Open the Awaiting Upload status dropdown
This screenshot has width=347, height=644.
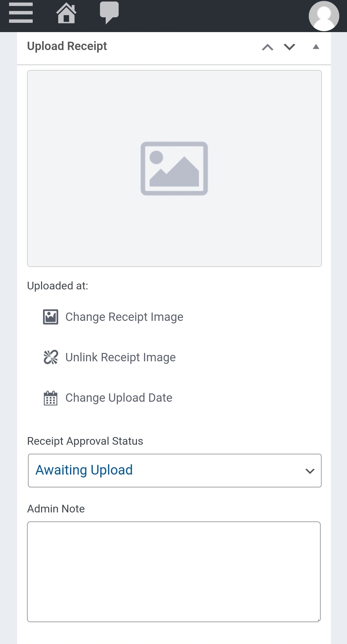pos(167,470)
